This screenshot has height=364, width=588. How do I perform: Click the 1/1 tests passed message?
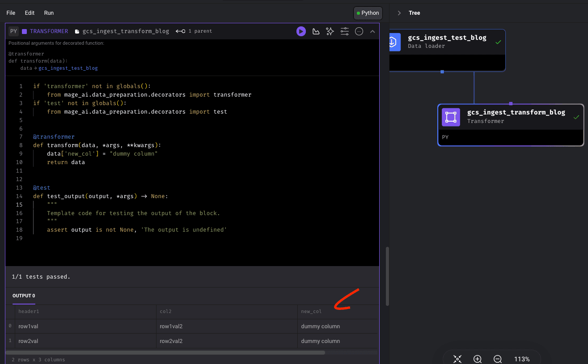point(41,277)
